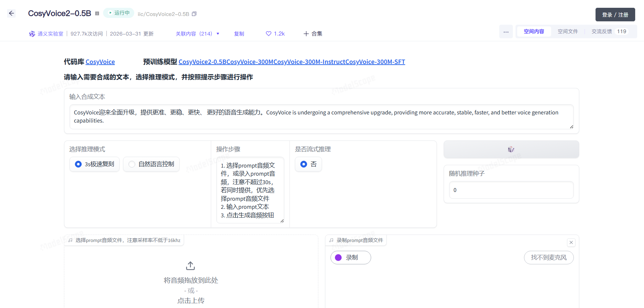Click the resize handle of 输入合成文本 box

[x=571, y=127]
